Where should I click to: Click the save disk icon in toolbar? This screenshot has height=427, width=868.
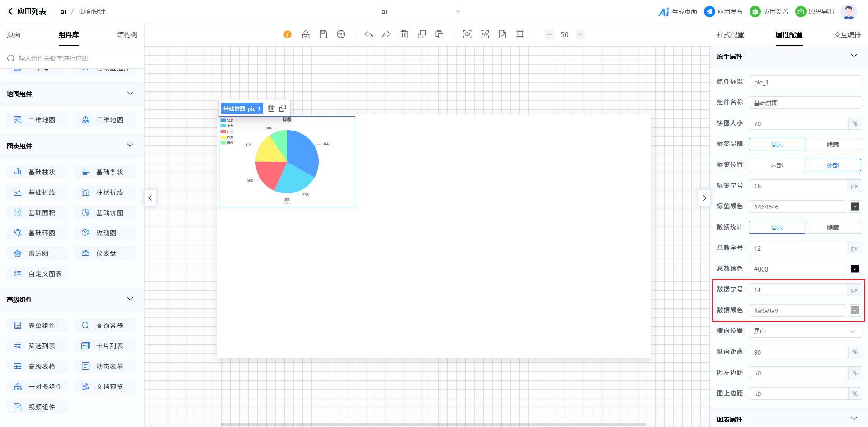[x=323, y=34]
